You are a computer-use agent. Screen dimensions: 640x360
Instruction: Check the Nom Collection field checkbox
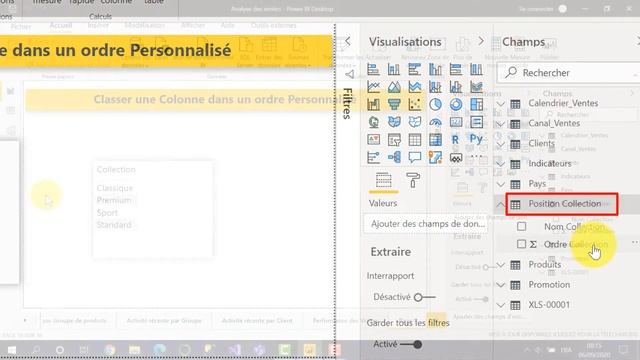pos(521,227)
